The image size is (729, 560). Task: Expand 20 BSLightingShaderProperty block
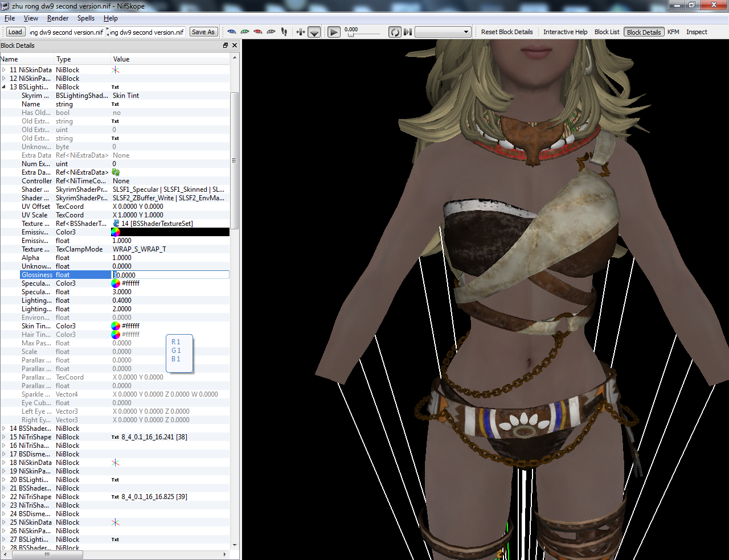4,480
